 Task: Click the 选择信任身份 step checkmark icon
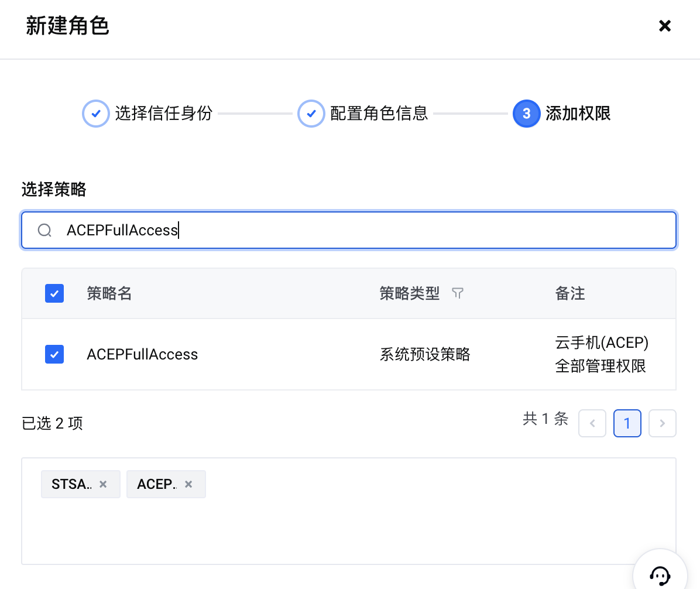coord(96,114)
